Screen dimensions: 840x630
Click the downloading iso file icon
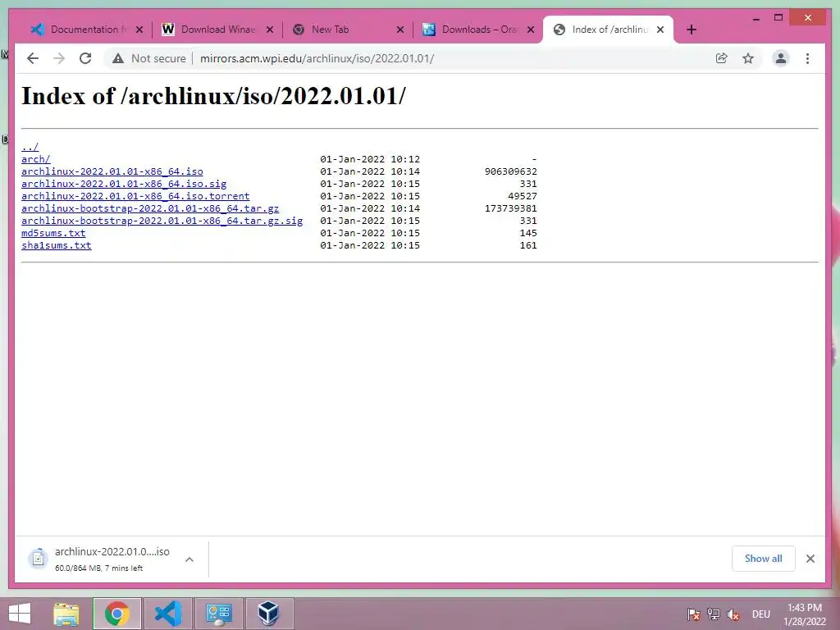pos(38,559)
